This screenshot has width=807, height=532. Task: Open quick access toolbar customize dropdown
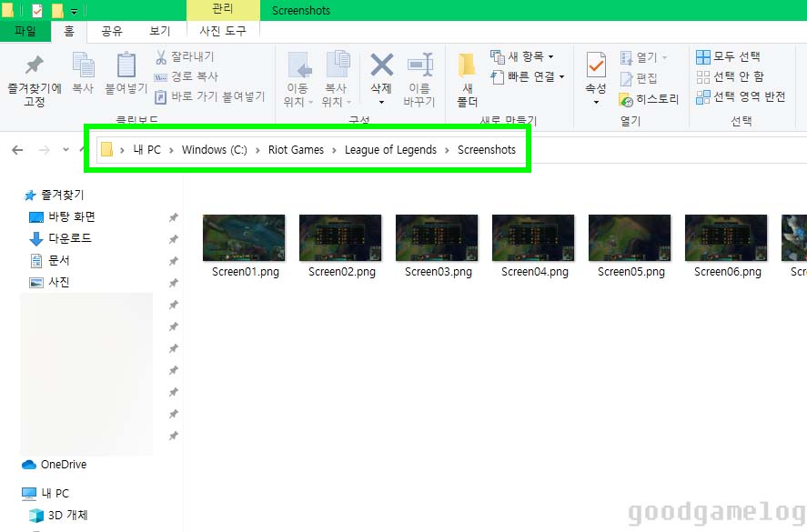[75, 11]
